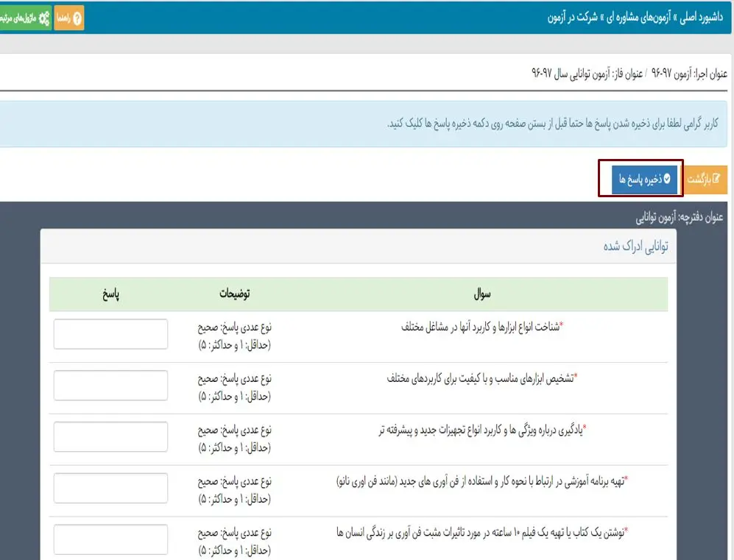Click عنوان دفترچه: آزمون توانایی label
Screen dimensions: 734x560
point(680,218)
